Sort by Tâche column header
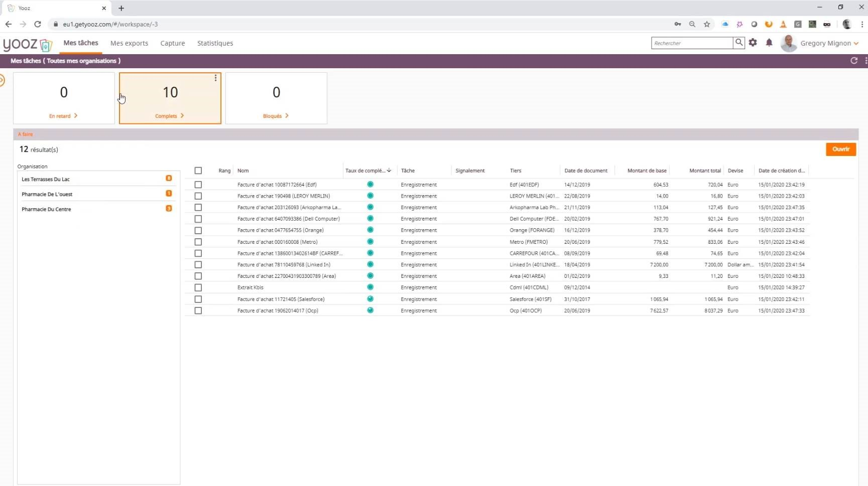The height and width of the screenshot is (486, 868). 408,171
